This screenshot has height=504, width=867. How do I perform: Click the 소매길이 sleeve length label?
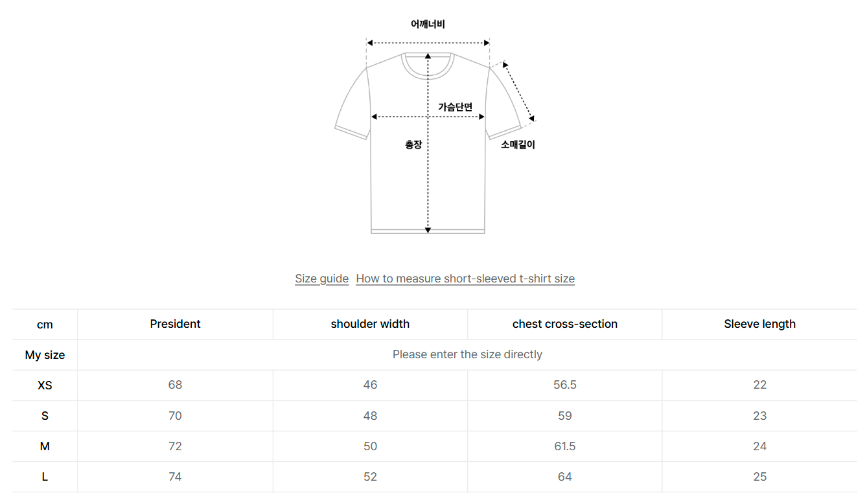click(x=518, y=144)
